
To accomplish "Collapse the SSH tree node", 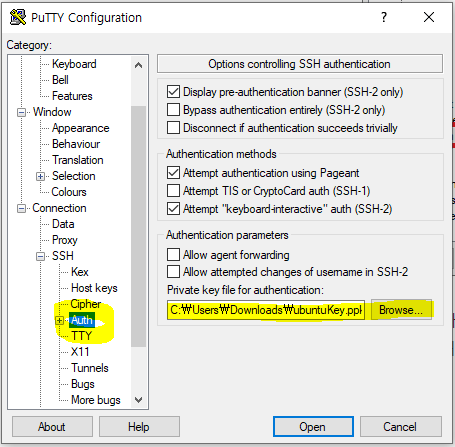I will 40,256.
